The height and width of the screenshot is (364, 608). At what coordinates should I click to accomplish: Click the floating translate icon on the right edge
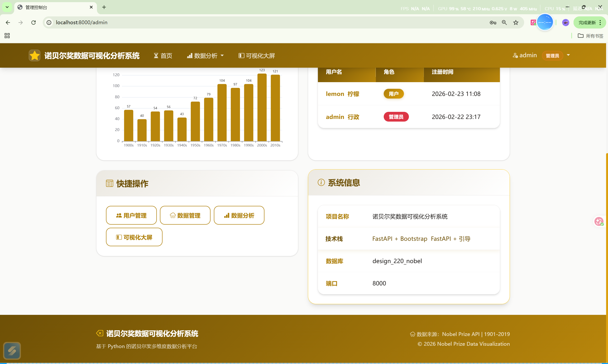(x=598, y=222)
